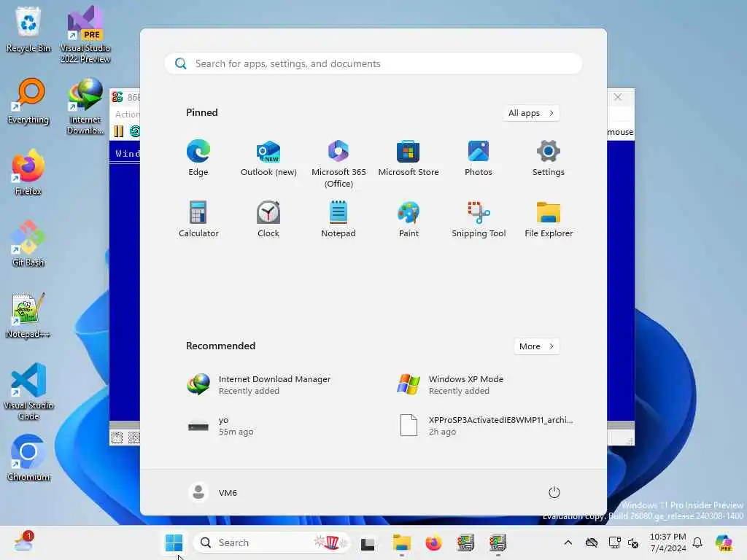Open network status icon in system tray
747x560 pixels.
614,542
